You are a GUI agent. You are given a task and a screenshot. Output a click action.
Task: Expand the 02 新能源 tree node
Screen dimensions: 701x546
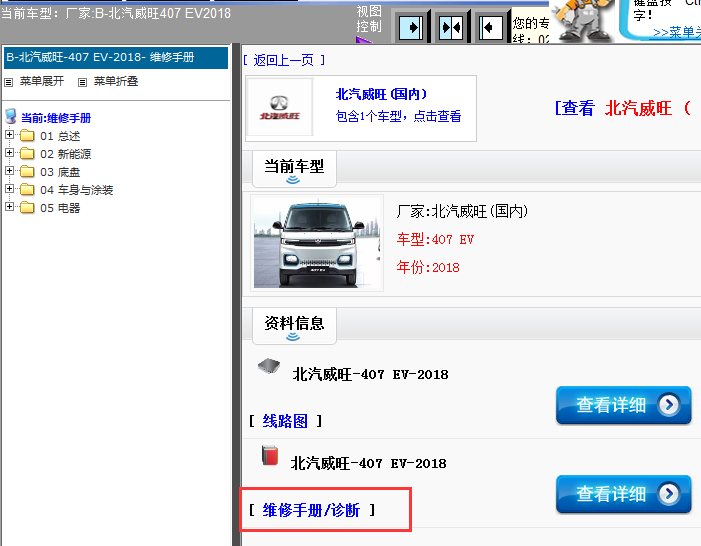[x=9, y=152]
